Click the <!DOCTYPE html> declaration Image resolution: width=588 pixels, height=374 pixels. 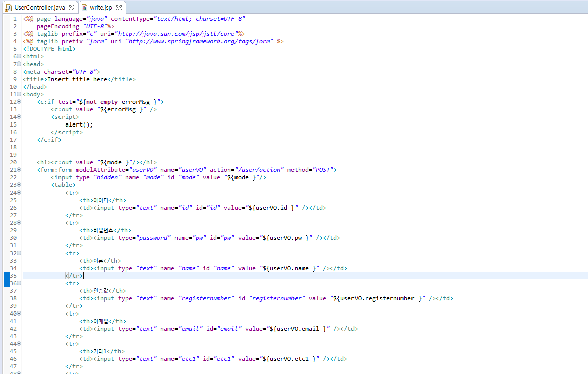click(x=49, y=49)
